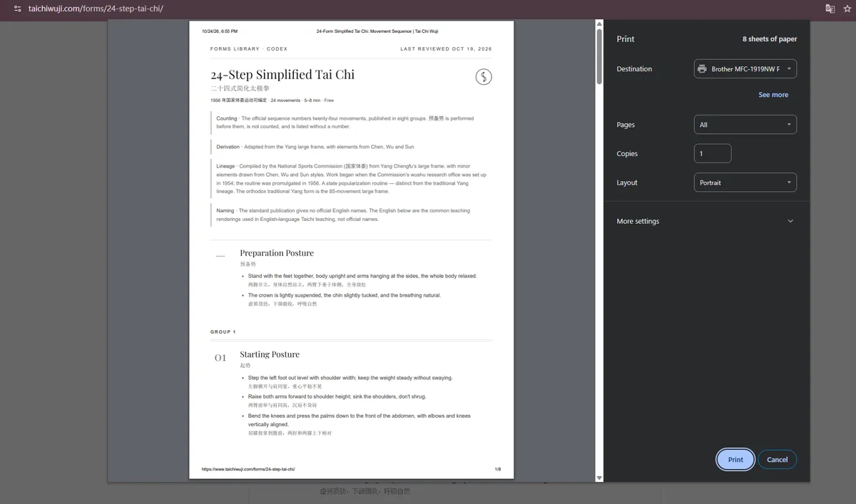This screenshot has width=856, height=504.
Task: Click the 'Lineage' note paragraph
Action: click(x=351, y=179)
